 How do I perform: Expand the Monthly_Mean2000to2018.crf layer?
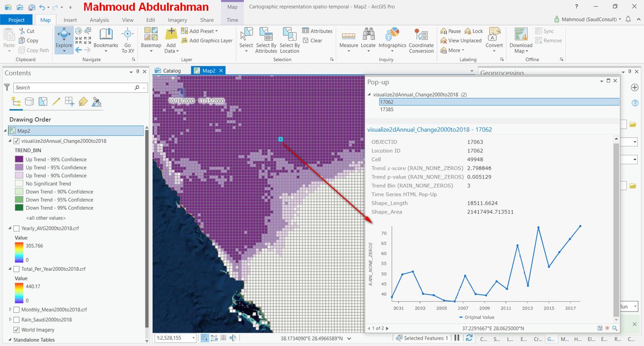point(10,309)
